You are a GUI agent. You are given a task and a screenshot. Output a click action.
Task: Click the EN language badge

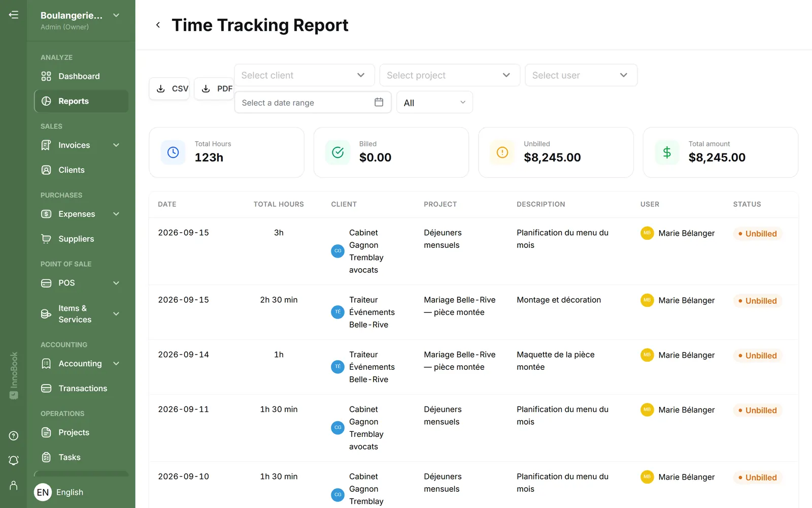pos(43,492)
